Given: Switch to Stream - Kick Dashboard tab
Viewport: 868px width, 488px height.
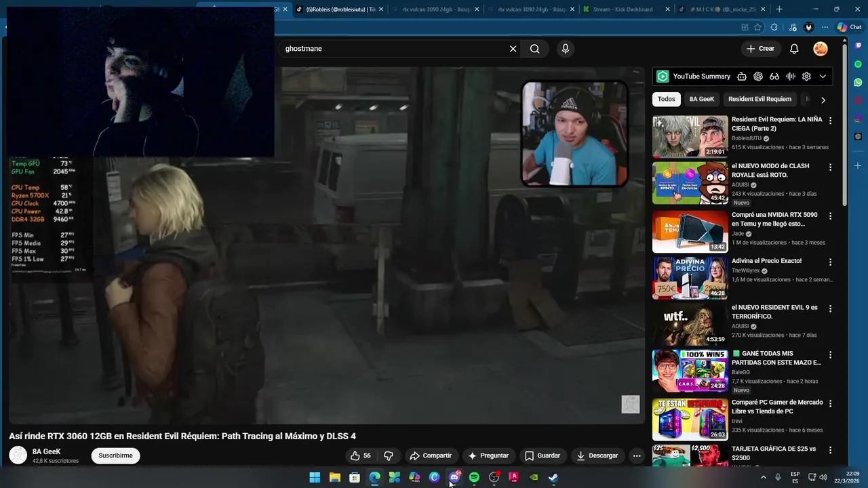Looking at the screenshot, I should pyautogui.click(x=623, y=9).
